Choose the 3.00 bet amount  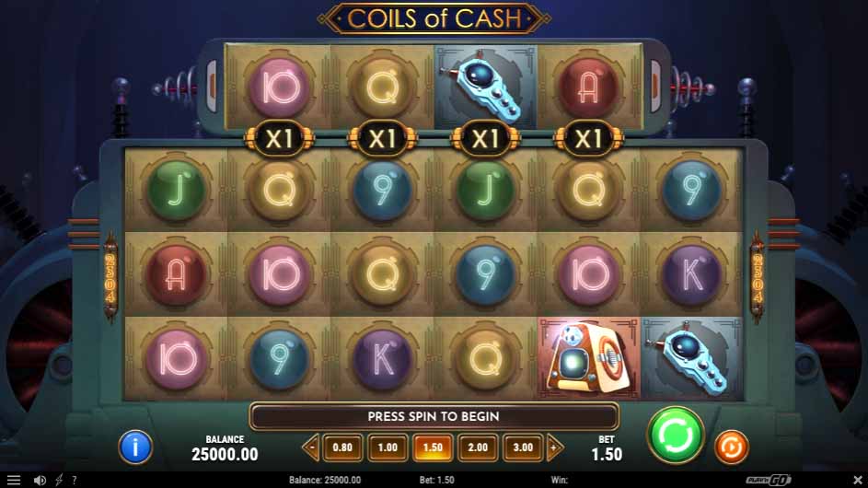523,447
